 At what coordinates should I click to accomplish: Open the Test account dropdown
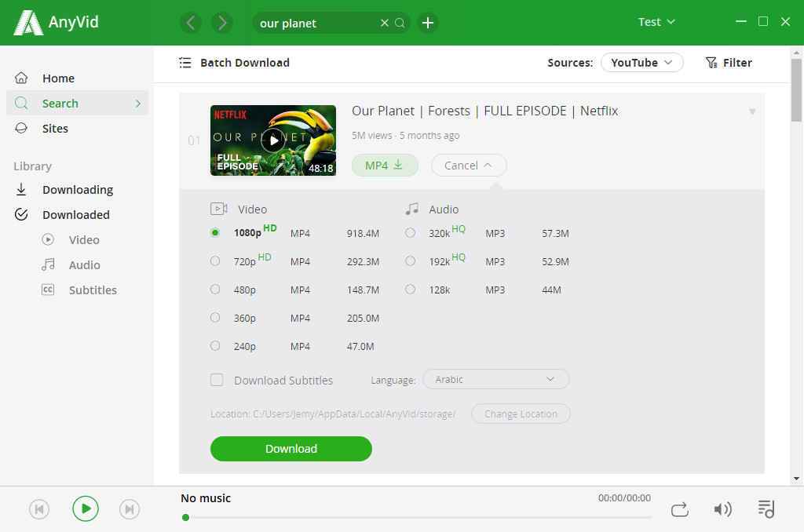pyautogui.click(x=656, y=22)
